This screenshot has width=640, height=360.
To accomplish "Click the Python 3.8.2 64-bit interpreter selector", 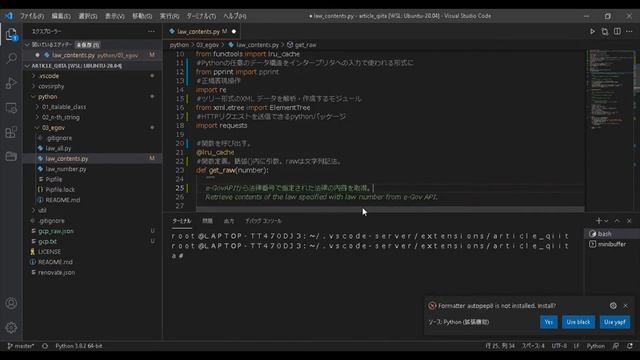I will coord(79,346).
